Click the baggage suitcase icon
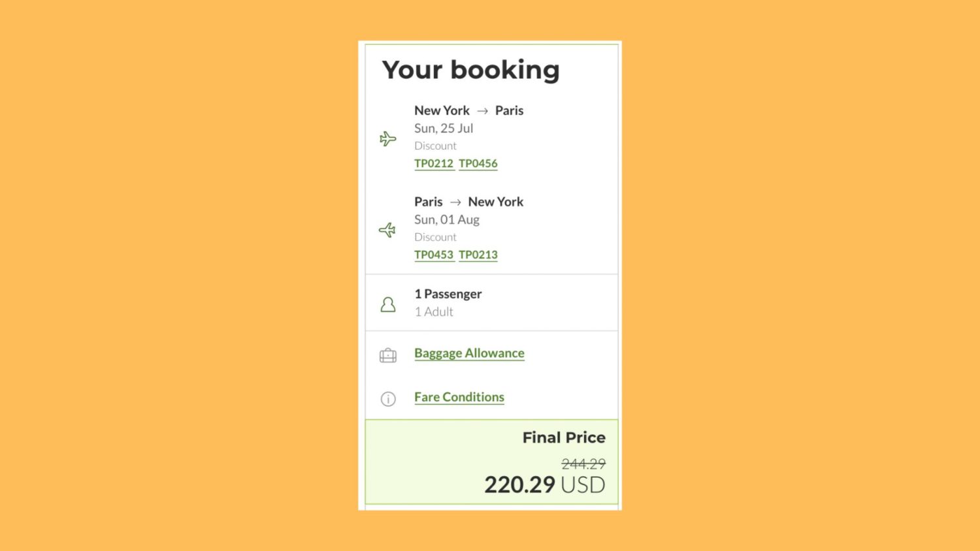The height and width of the screenshot is (551, 980). [x=387, y=354]
